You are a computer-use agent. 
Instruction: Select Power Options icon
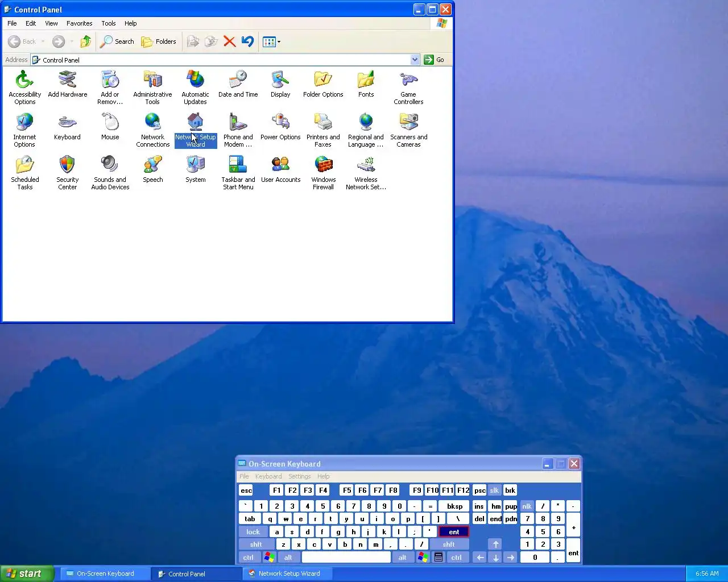(x=280, y=127)
